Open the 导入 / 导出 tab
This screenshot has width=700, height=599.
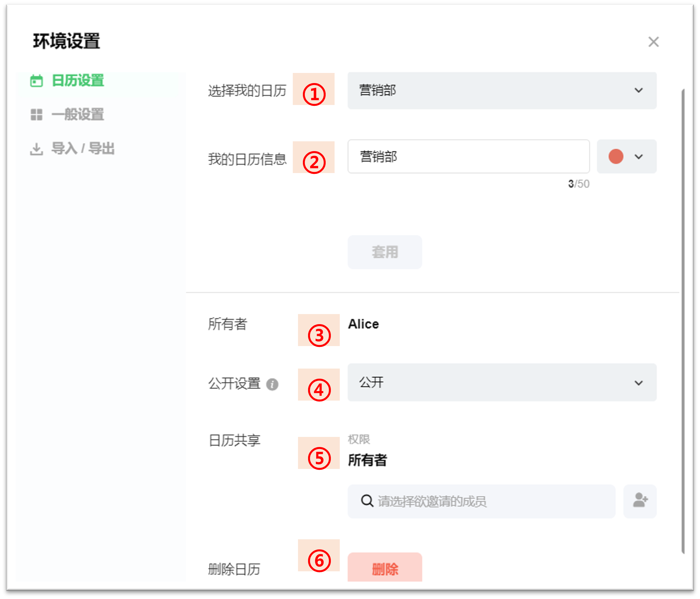[83, 149]
